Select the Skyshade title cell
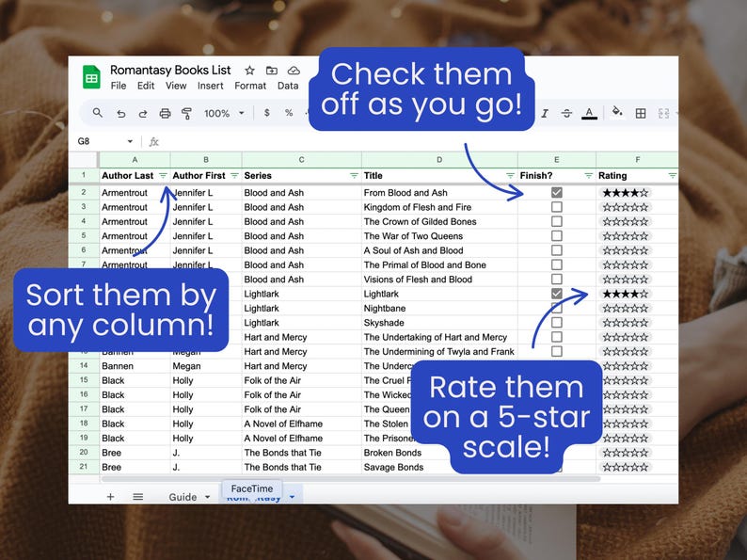Image resolution: width=747 pixels, height=560 pixels. 439,323
